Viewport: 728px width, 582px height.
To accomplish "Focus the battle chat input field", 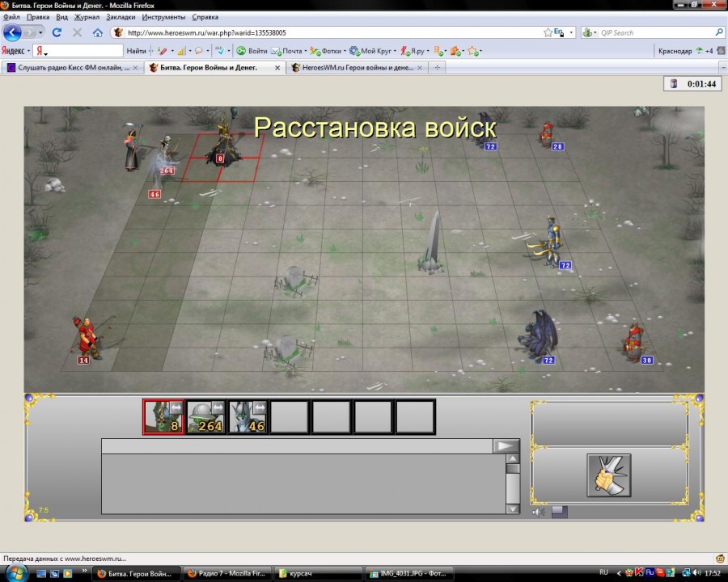I will (x=297, y=446).
